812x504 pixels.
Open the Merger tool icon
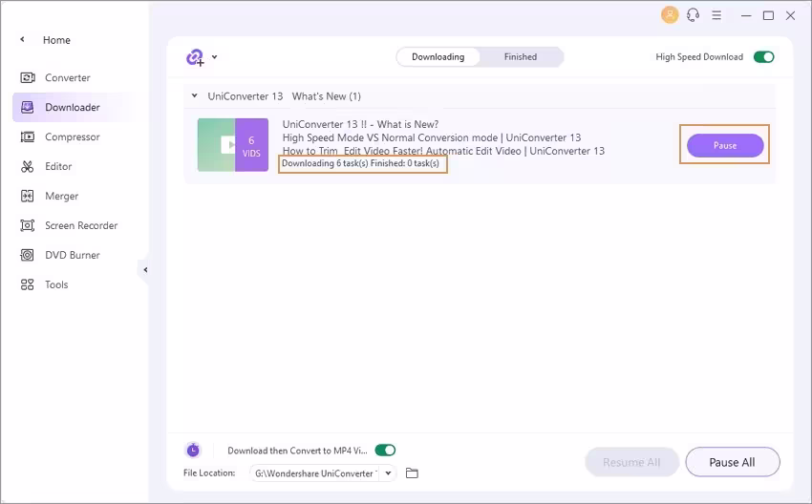[x=27, y=196]
